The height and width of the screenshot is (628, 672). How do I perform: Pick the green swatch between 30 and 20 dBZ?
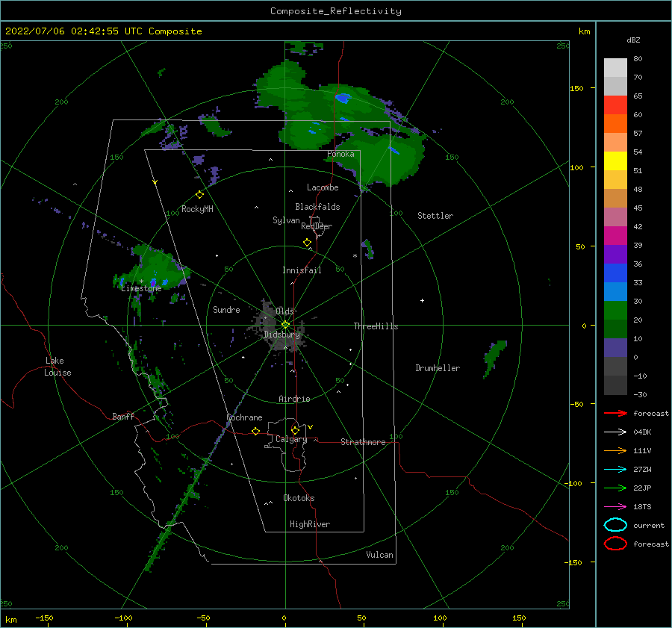click(x=615, y=311)
